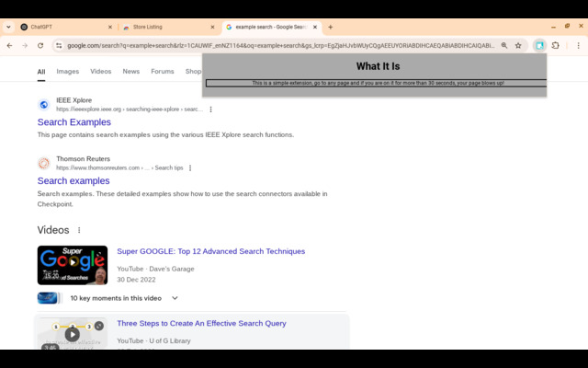This screenshot has height=368, width=588.
Task: Open the IEEE Xplore Search Examples result
Action: click(74, 122)
